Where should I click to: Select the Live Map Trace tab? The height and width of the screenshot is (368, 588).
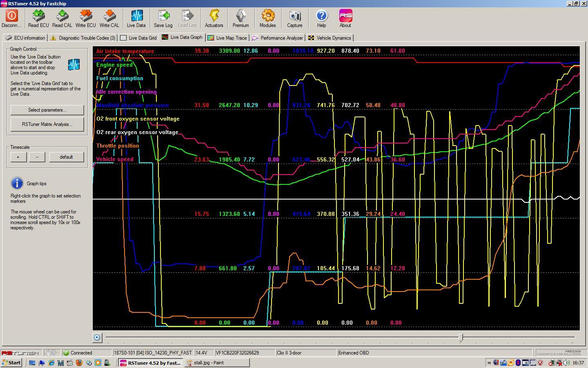227,38
